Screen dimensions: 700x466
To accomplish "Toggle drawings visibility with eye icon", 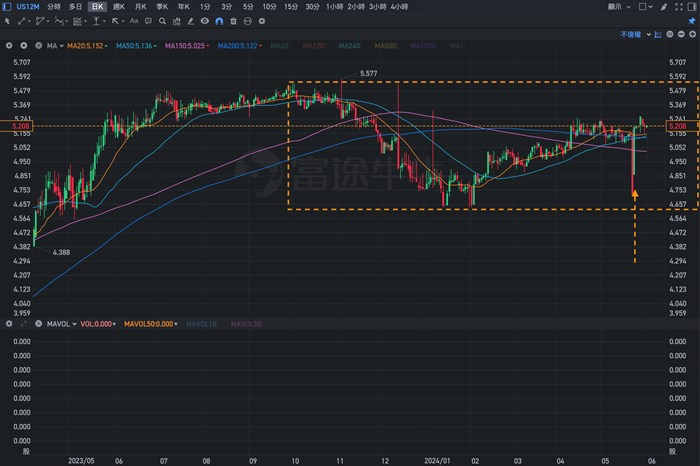I will coord(205,20).
